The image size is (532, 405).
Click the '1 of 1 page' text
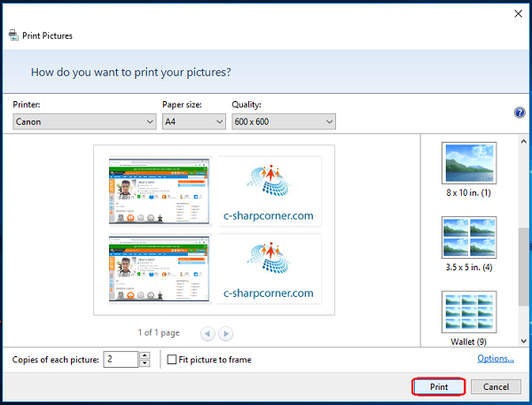[x=159, y=332]
